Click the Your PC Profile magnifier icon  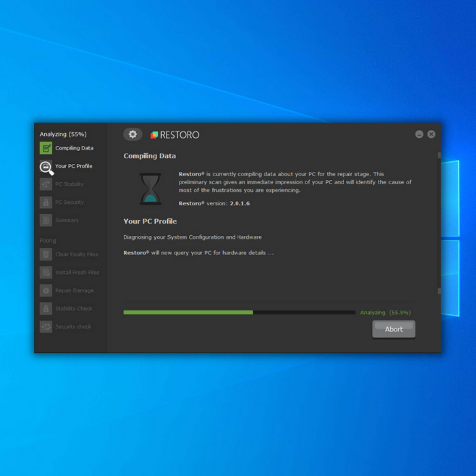click(x=46, y=167)
